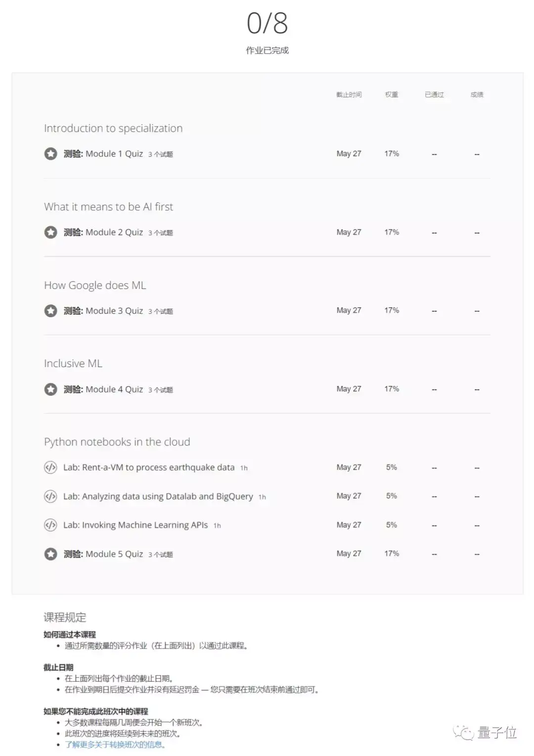Open the Module 1 Quiz link
Image resolution: width=534 pixels, height=756 pixels.
pyautogui.click(x=114, y=154)
